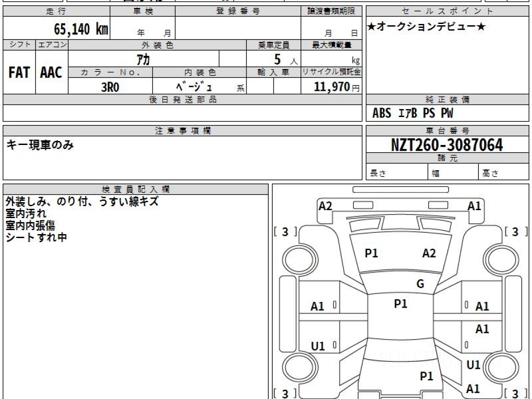
Task: Select the equipment line ABS エアB PS PW
Action: point(413,113)
